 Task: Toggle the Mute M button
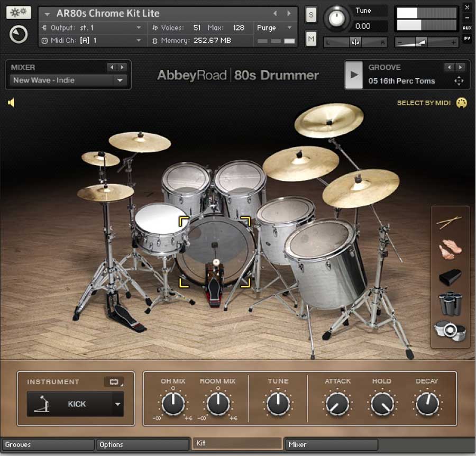tap(311, 39)
